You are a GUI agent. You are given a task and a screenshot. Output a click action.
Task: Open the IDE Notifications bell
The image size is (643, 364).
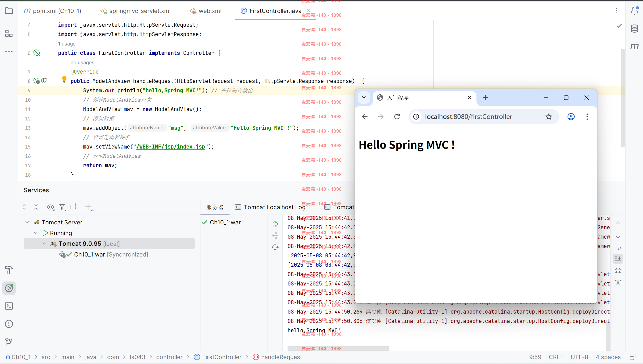(x=635, y=10)
